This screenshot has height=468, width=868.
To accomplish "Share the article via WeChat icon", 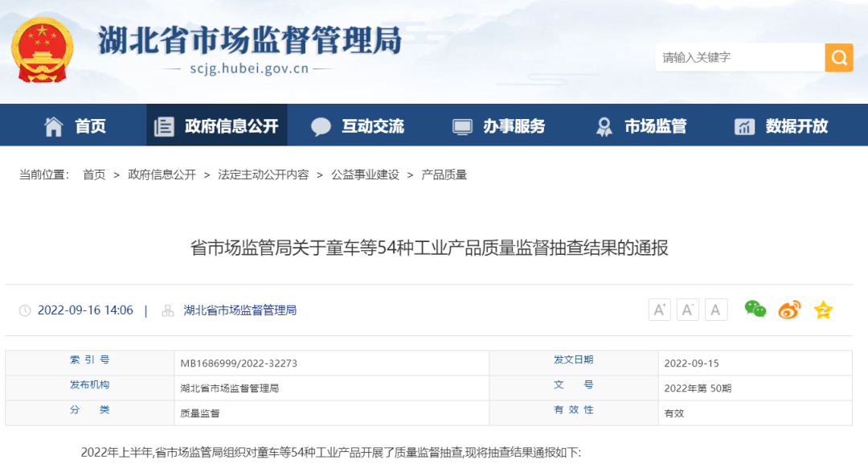I will coord(755,310).
